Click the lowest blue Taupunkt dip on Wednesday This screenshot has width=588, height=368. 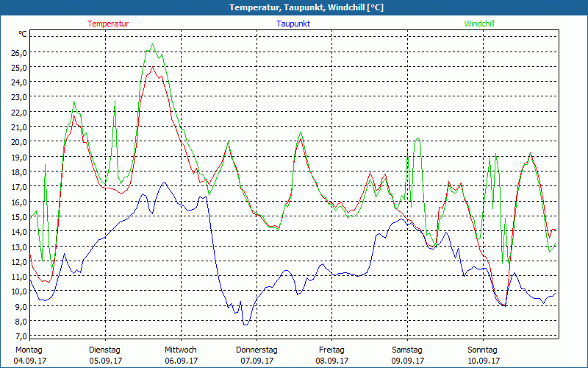point(245,324)
